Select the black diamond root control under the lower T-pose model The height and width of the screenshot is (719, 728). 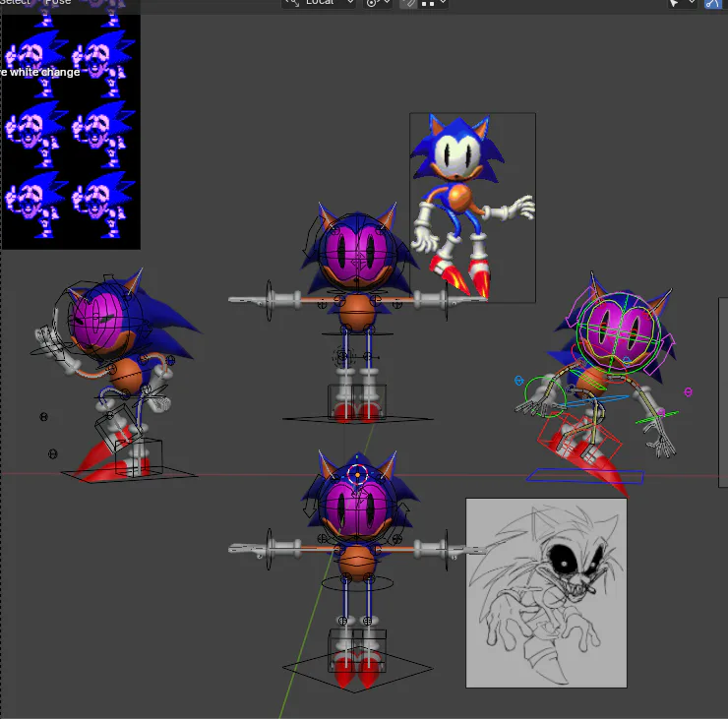(x=357, y=669)
